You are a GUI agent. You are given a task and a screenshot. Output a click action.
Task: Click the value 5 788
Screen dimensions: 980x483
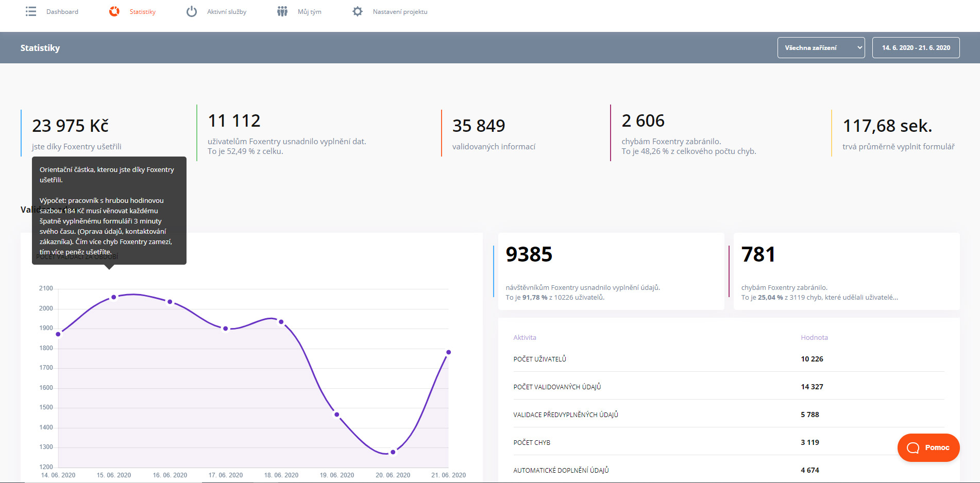(810, 415)
